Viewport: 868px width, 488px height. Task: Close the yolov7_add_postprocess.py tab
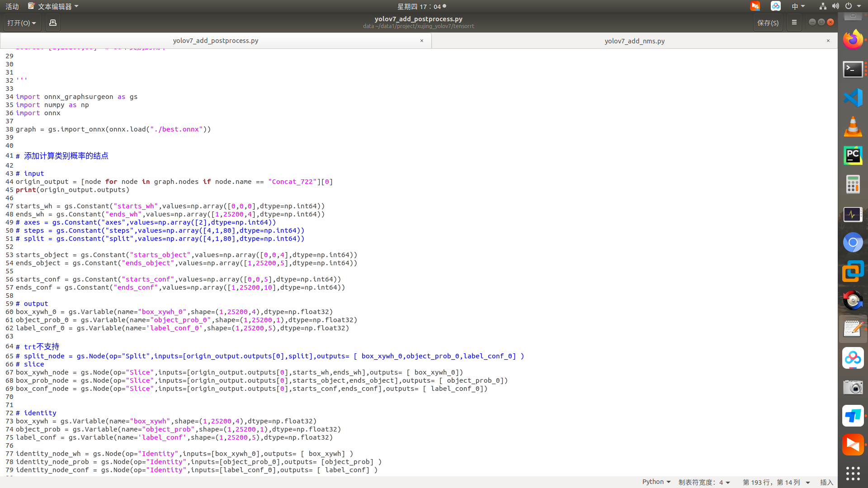[421, 41]
